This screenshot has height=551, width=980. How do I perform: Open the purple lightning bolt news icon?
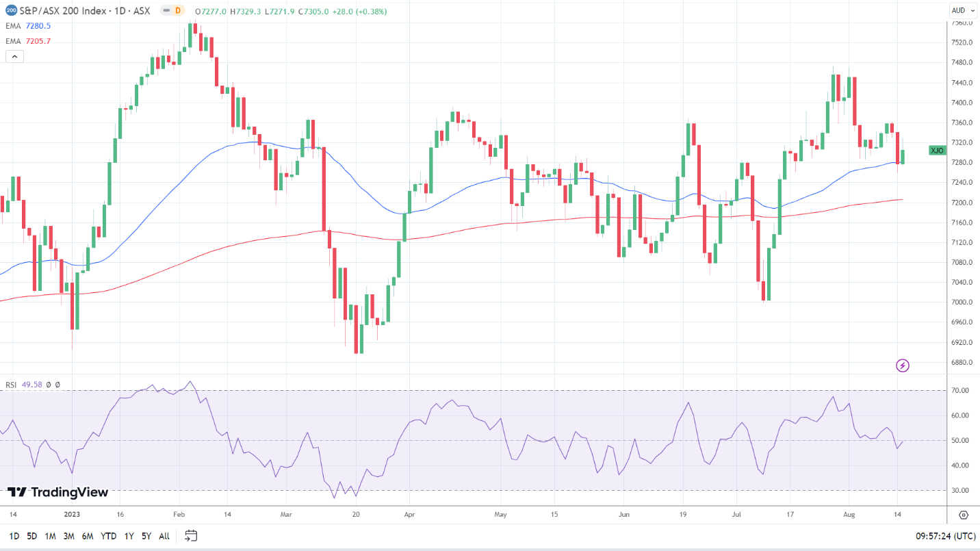click(x=903, y=366)
